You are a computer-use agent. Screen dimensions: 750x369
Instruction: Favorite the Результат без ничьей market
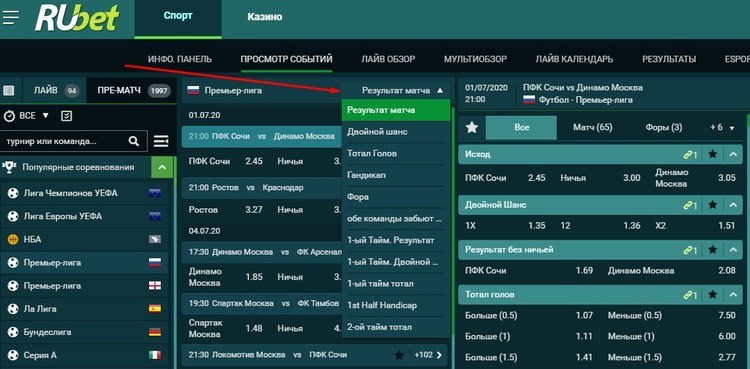(713, 249)
